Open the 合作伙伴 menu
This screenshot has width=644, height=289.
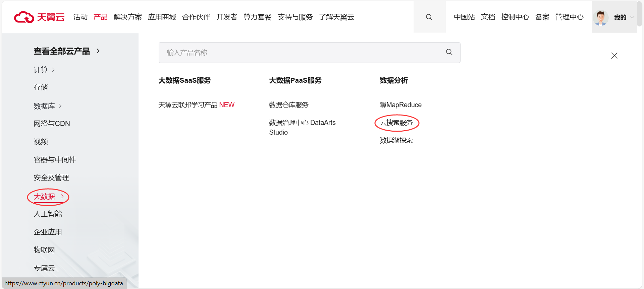pyautogui.click(x=196, y=17)
